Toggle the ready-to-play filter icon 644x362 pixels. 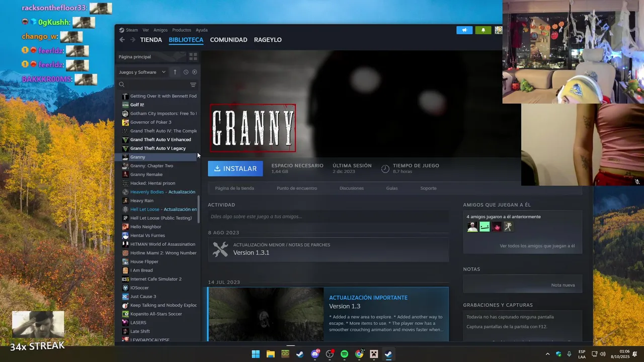click(x=194, y=72)
